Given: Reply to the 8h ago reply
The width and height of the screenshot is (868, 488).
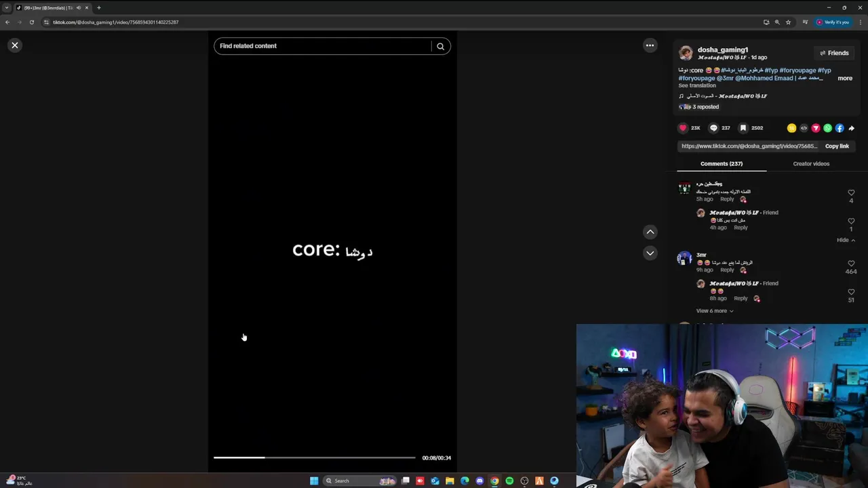Looking at the screenshot, I should point(741,298).
